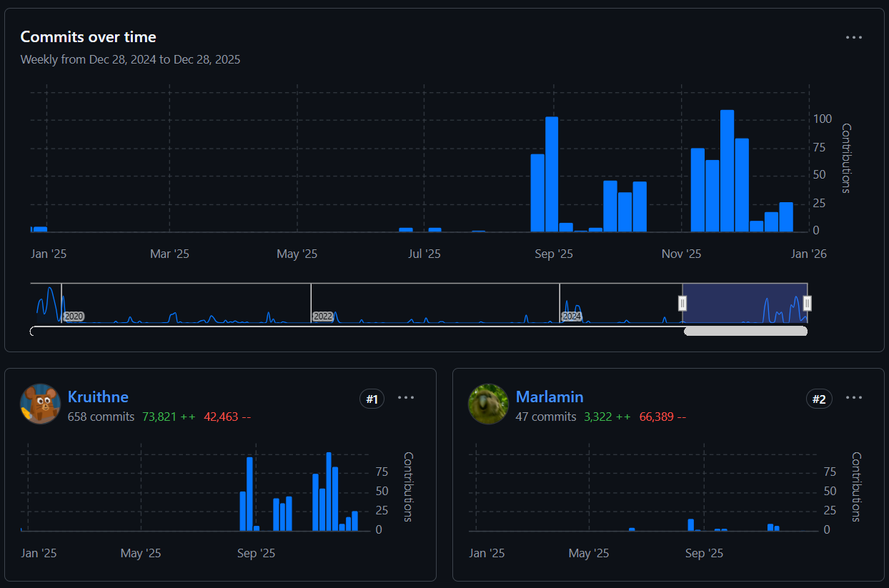Click the right handle of the range selector
This screenshot has height=588, width=889.
click(808, 304)
